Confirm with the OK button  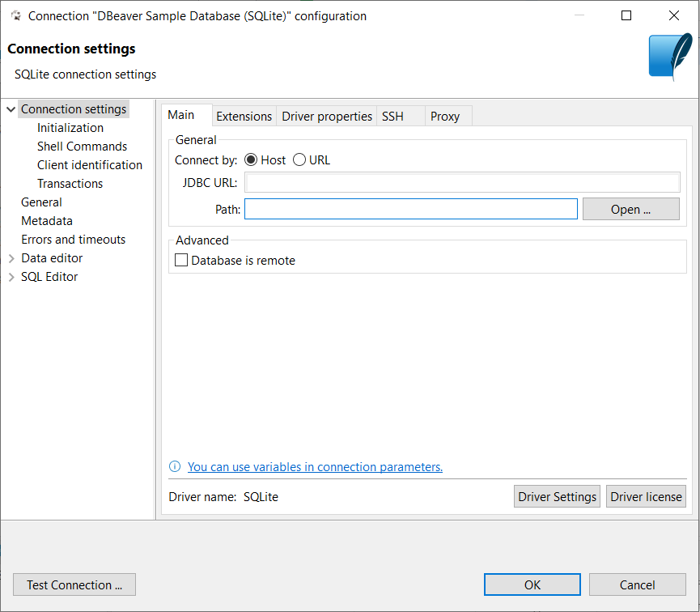pyautogui.click(x=532, y=584)
